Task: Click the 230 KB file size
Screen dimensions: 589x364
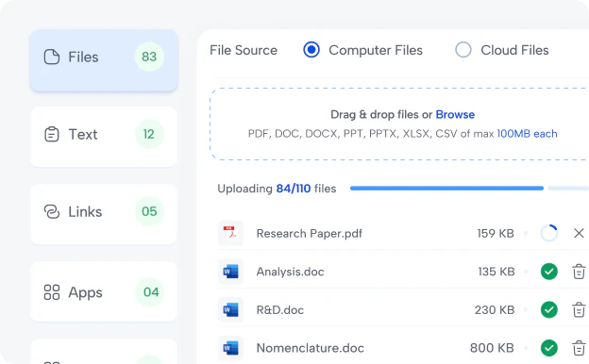Action: (495, 310)
